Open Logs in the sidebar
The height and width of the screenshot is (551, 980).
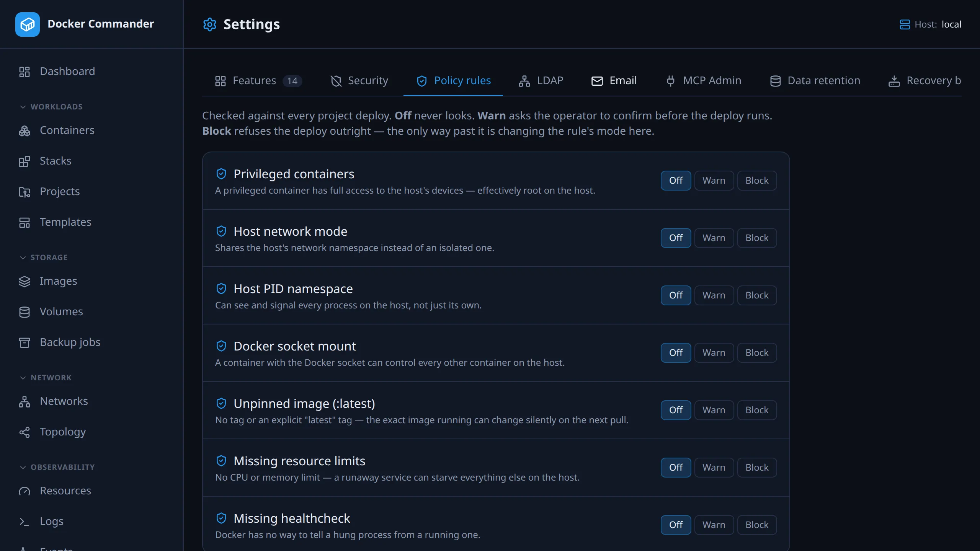(x=91, y=522)
